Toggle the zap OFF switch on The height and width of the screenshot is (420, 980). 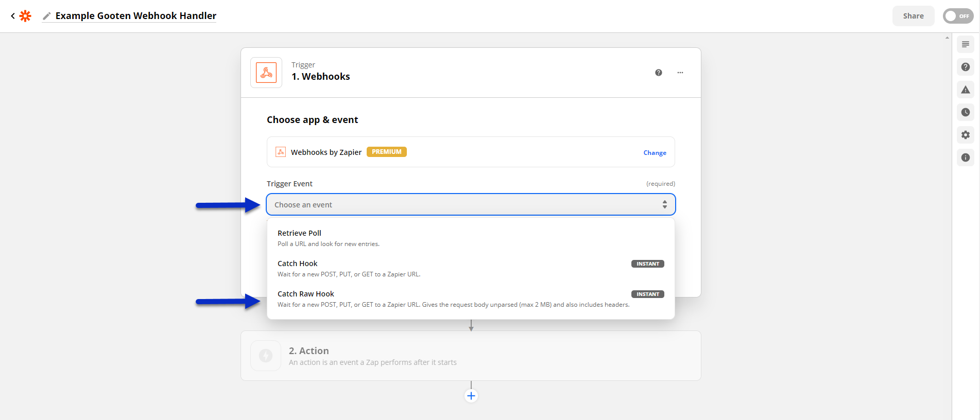tap(958, 16)
